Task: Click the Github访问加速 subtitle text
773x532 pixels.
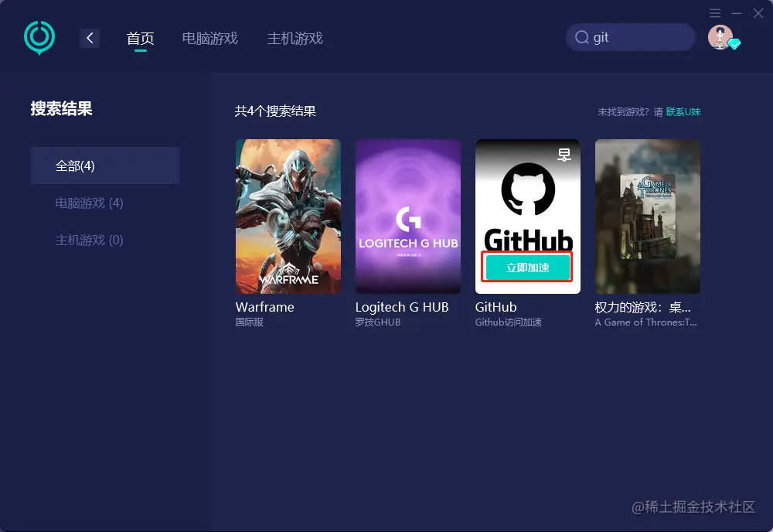Action: (x=509, y=322)
